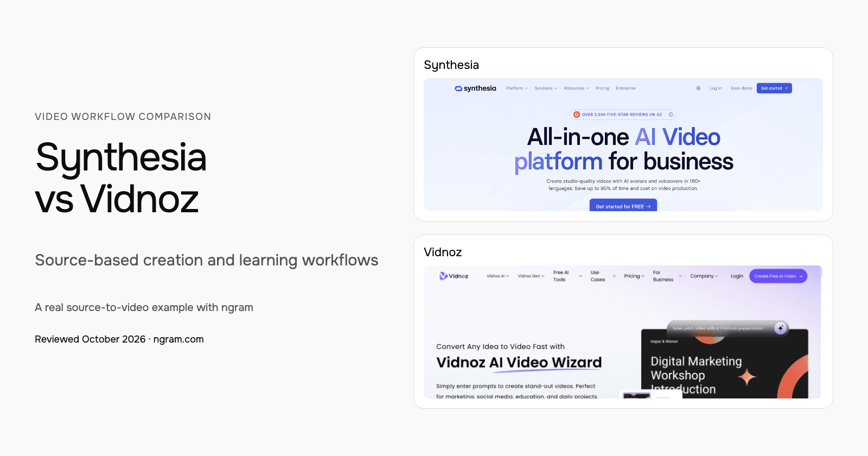Click Log in on Synthesia
Screen dimensions: 868x456
coord(716,88)
